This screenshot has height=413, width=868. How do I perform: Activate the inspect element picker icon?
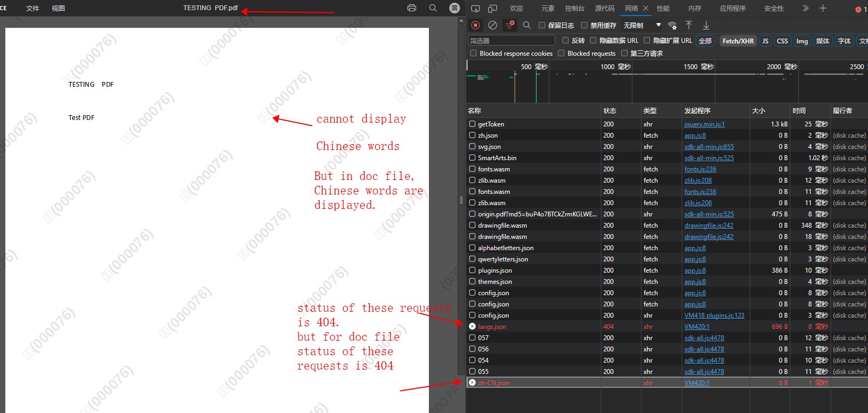(x=475, y=8)
